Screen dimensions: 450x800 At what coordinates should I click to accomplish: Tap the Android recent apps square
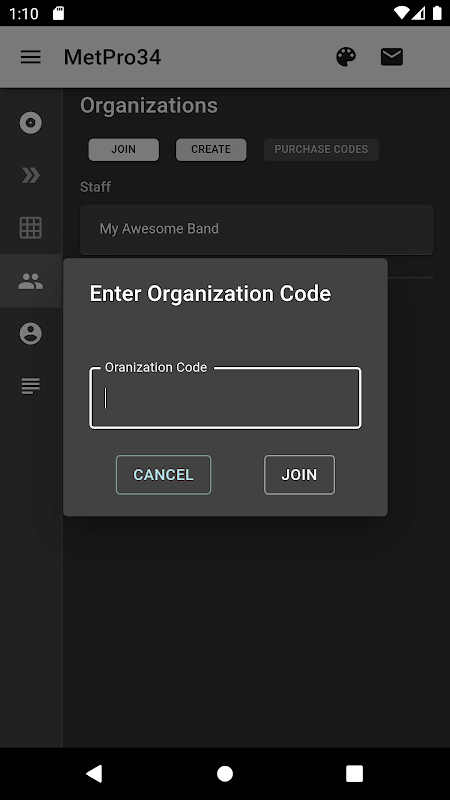pos(355,773)
